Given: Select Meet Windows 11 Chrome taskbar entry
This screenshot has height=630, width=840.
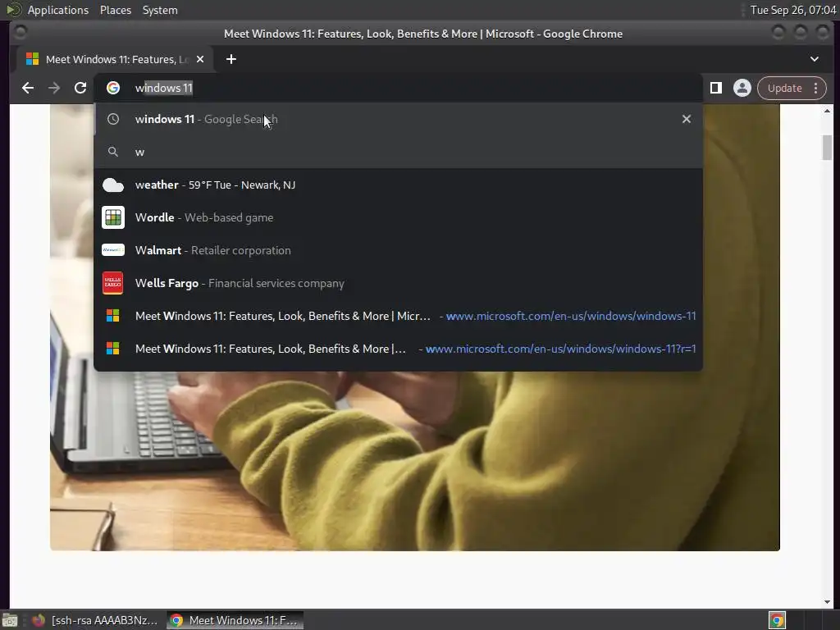Looking at the screenshot, I should click(x=235, y=620).
